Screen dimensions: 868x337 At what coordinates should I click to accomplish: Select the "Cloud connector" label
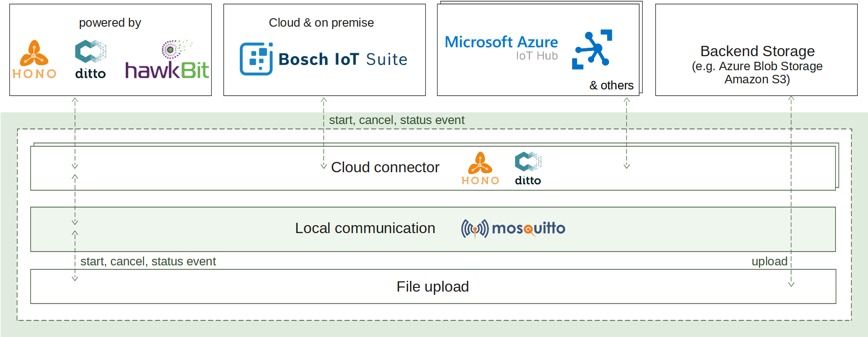(x=385, y=167)
